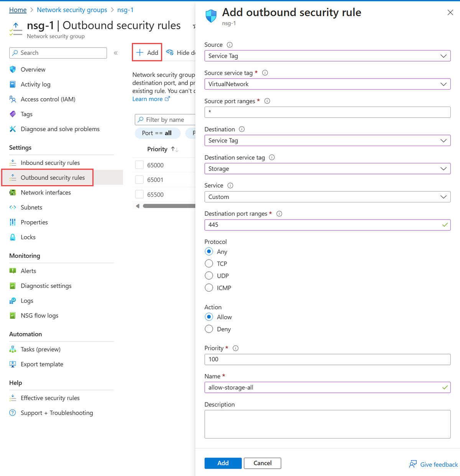Click the info icon beside Destination port ranges
The height and width of the screenshot is (476, 460).
(279, 214)
